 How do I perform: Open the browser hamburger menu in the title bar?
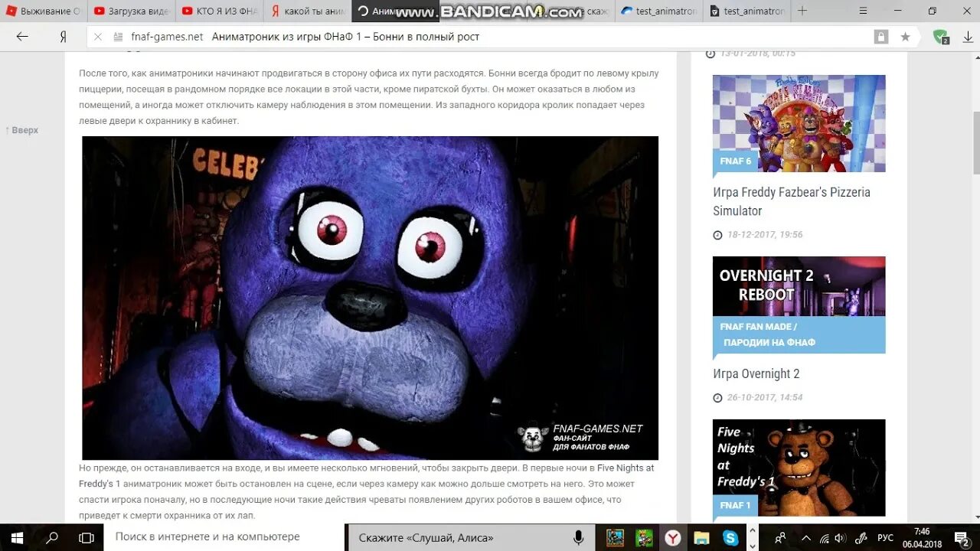tap(863, 11)
